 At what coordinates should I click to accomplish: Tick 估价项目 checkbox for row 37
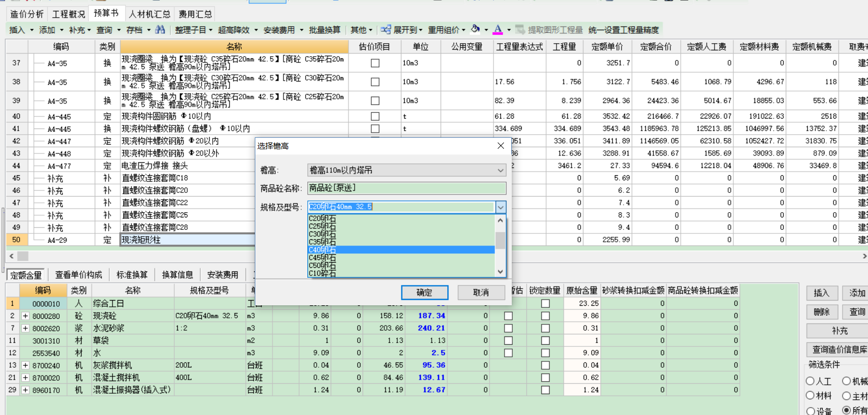click(375, 63)
